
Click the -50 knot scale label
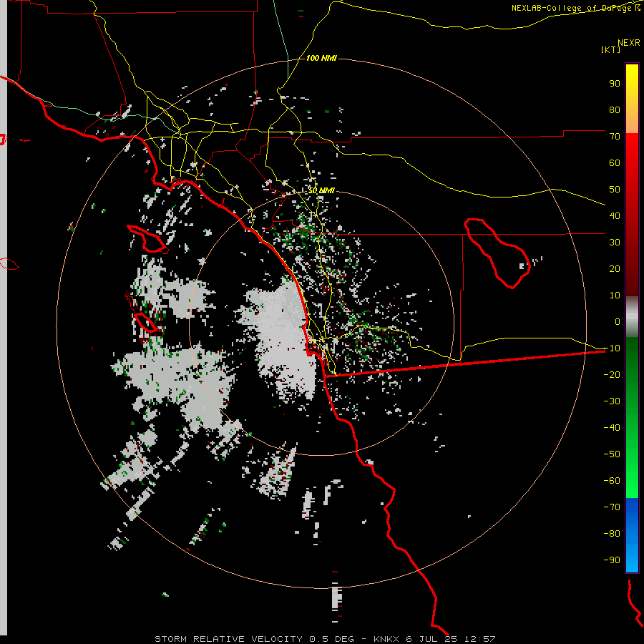point(612,454)
